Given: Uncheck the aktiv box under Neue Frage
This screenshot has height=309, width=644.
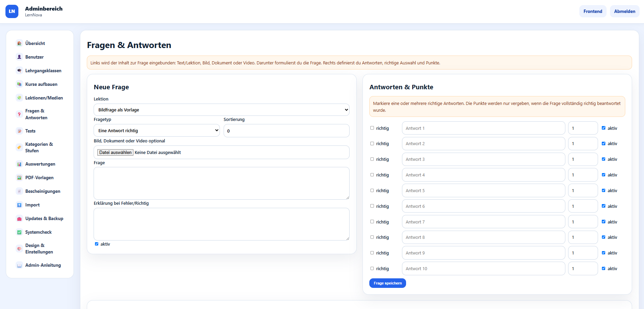Looking at the screenshot, I should (97, 244).
